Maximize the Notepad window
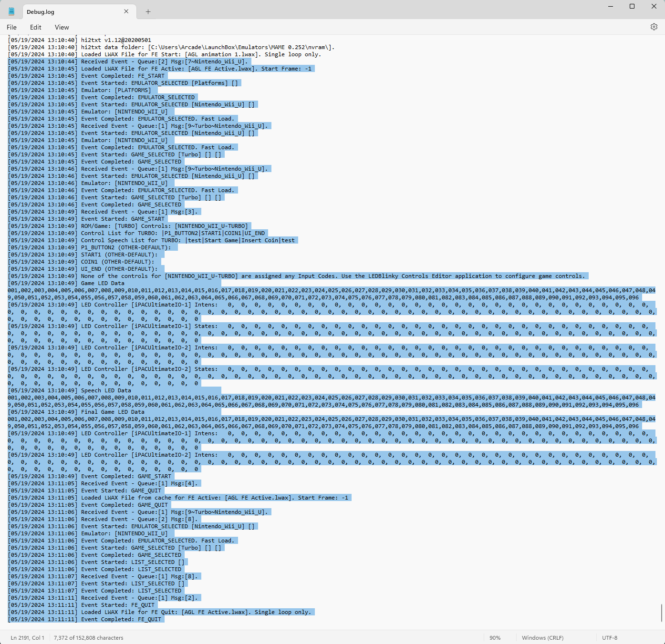The height and width of the screenshot is (644, 665). (632, 6)
